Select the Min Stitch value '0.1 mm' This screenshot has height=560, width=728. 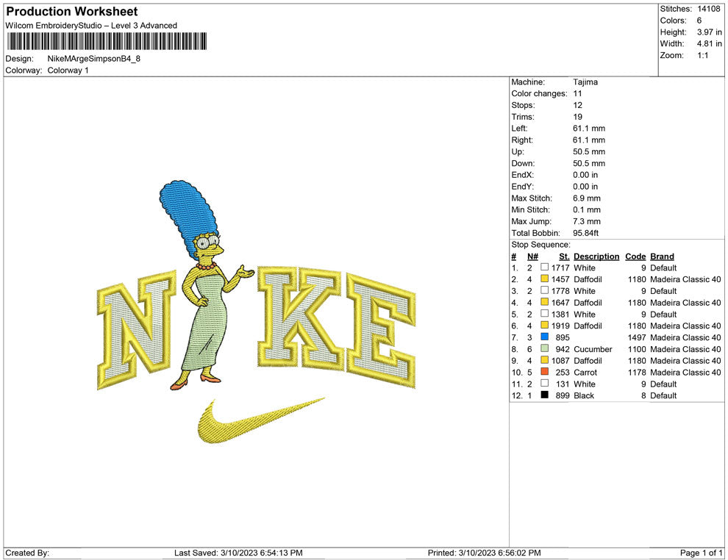pyautogui.click(x=587, y=209)
